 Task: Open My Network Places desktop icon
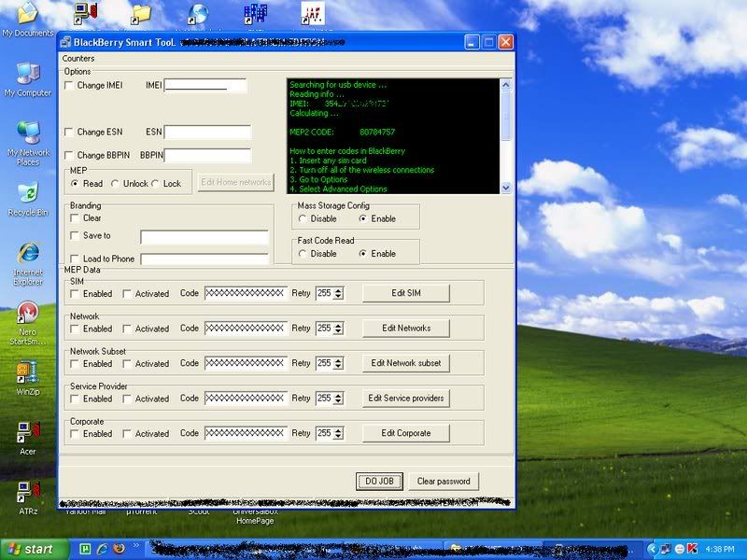point(28,143)
